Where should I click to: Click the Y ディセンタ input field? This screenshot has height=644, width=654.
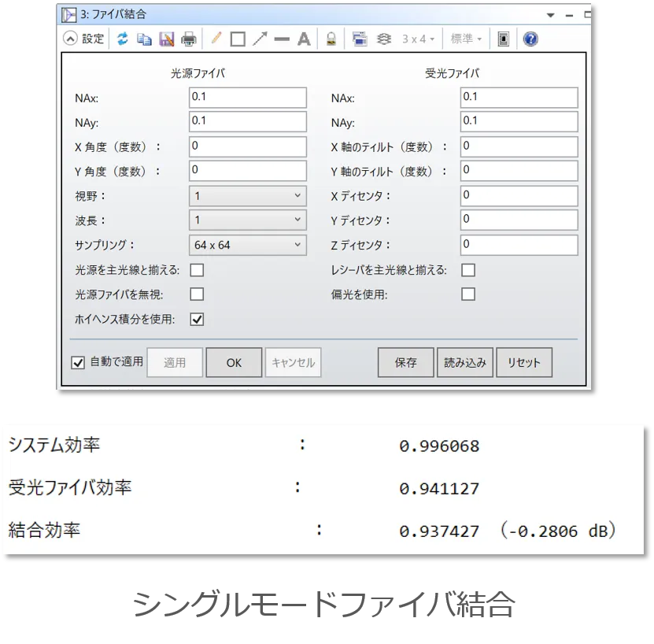click(x=519, y=220)
